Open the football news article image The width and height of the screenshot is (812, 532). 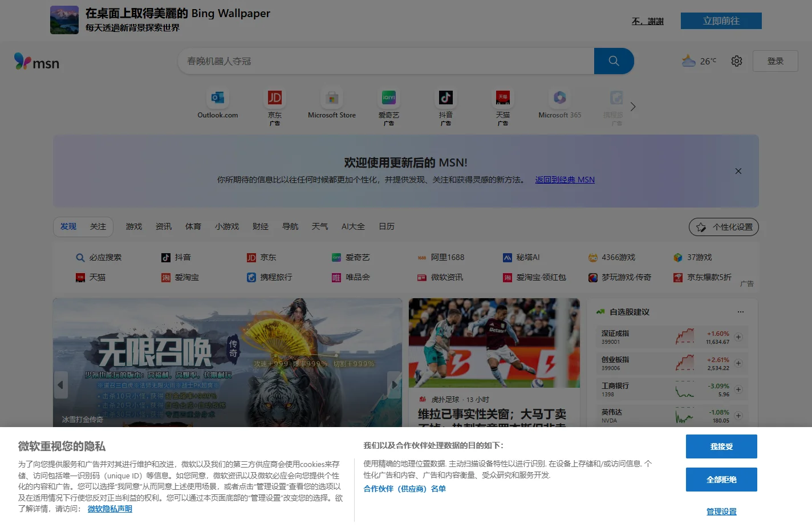click(x=494, y=343)
